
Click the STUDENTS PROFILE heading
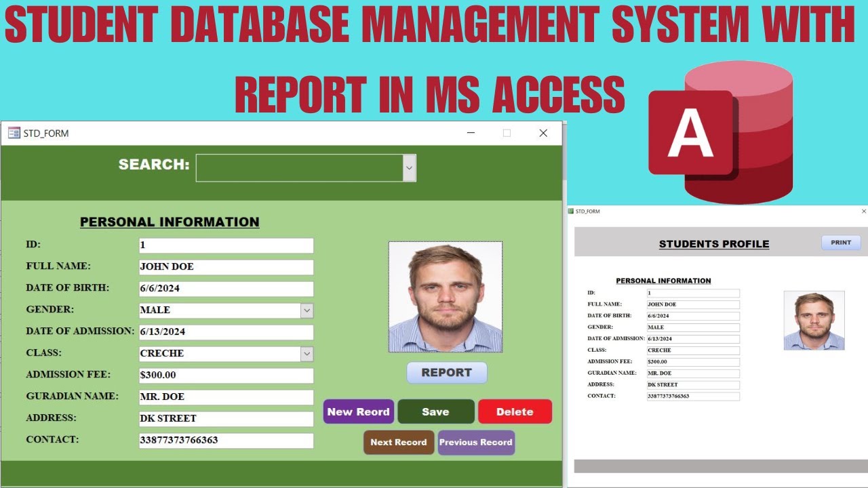click(714, 244)
